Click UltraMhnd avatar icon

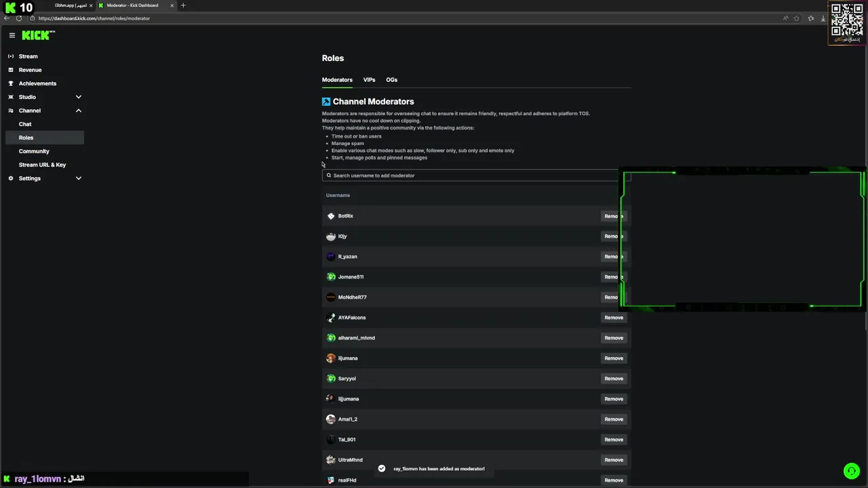pos(331,460)
